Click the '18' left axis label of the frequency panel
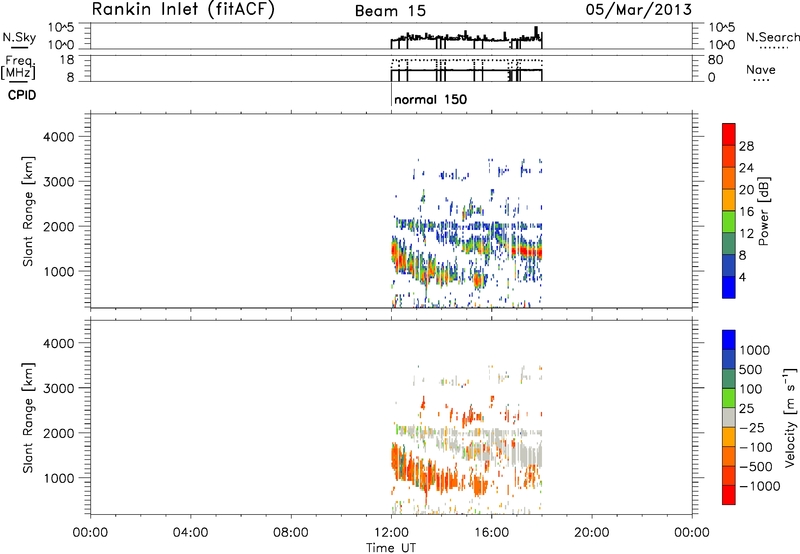 67,60
